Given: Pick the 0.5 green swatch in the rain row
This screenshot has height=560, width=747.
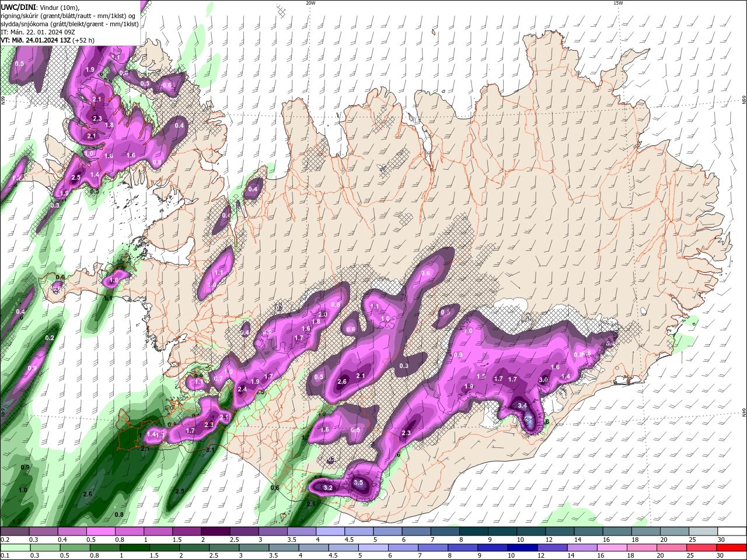Looking at the screenshot, I should 75,548.
